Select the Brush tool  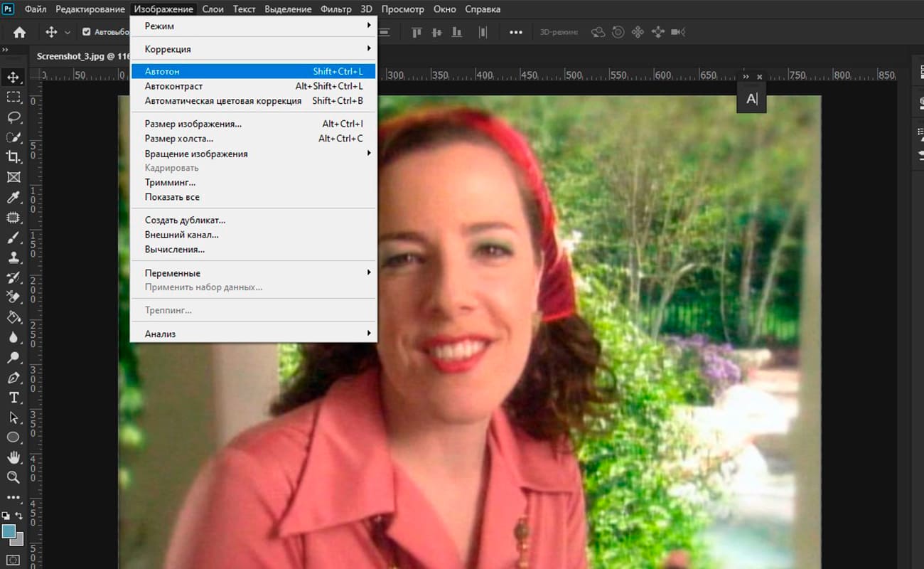(14, 238)
